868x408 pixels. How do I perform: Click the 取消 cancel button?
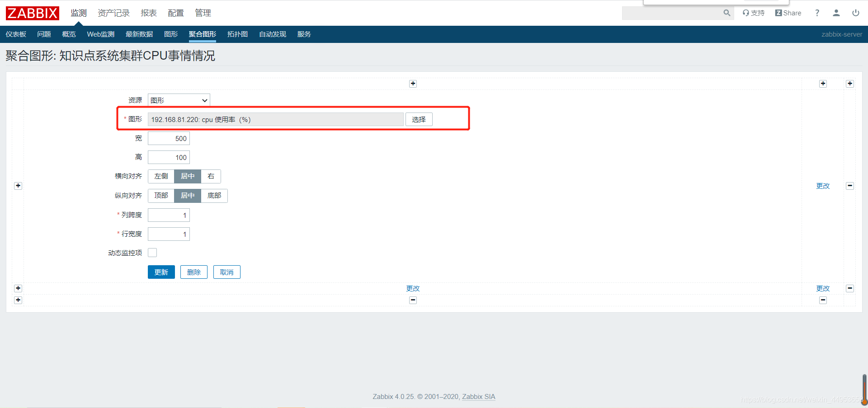226,272
